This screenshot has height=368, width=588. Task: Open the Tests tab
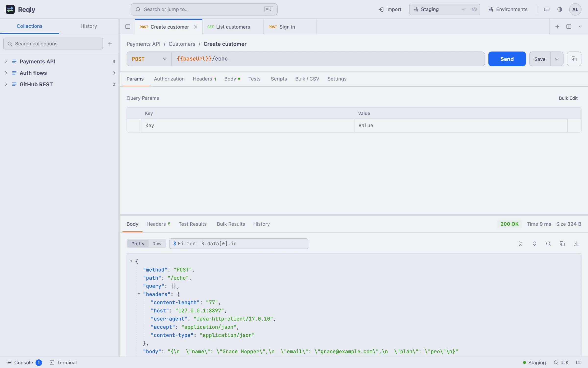tap(254, 79)
